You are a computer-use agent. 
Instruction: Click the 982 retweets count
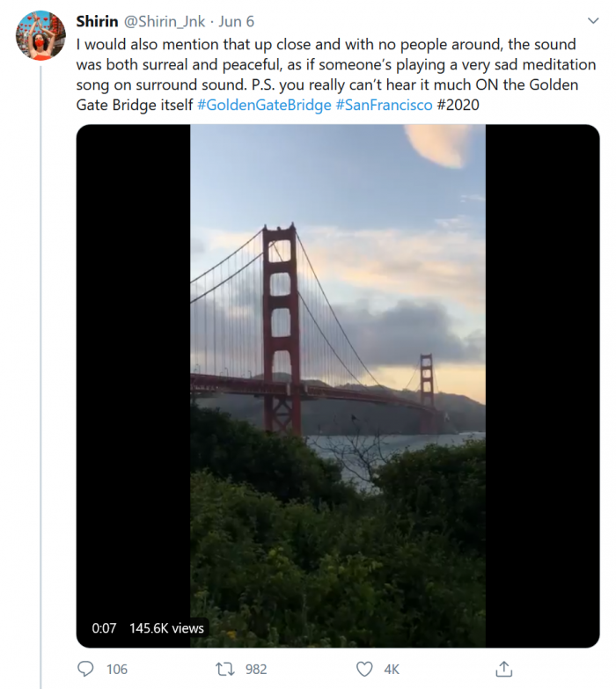click(256, 670)
